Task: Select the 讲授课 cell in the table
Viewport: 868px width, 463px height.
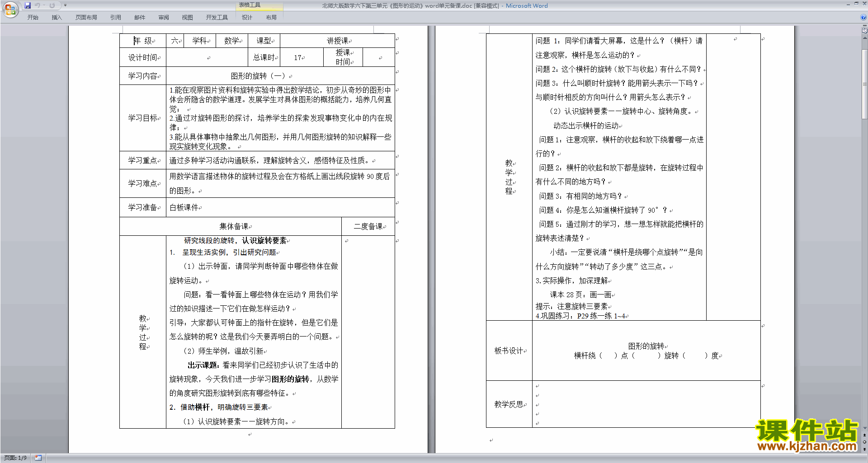Action: pyautogui.click(x=337, y=41)
